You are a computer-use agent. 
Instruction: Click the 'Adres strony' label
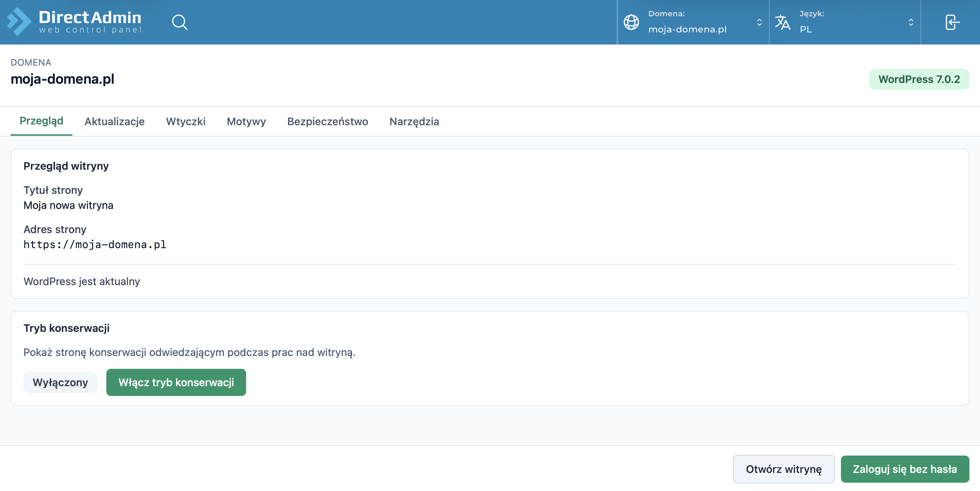pos(55,229)
